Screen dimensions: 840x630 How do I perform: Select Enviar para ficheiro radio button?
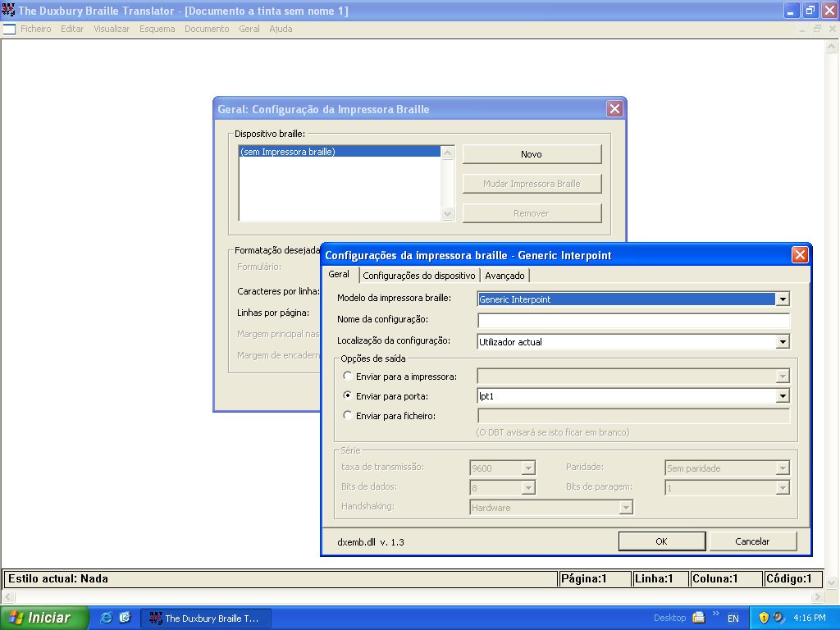click(348, 415)
